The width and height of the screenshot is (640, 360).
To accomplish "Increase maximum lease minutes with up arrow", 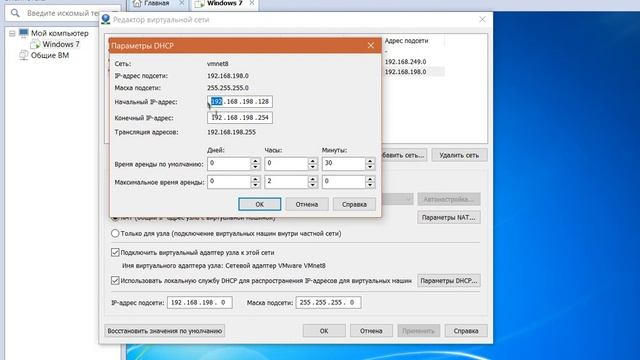I will (x=370, y=179).
